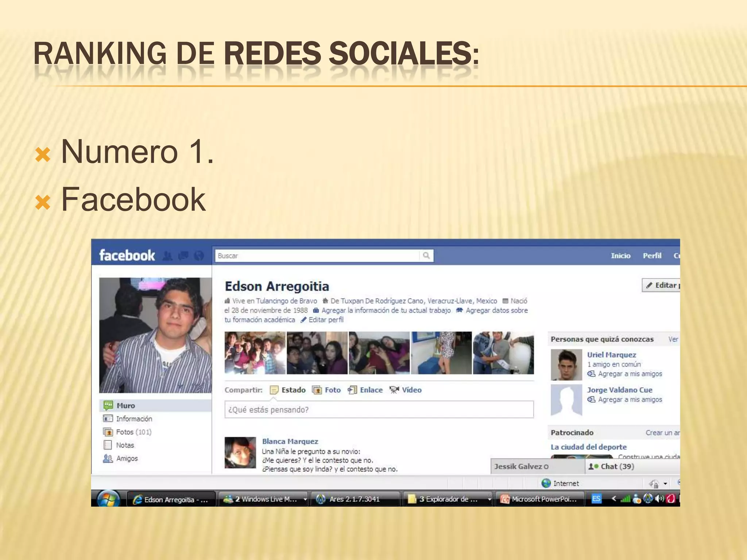
Task: Click Internet zone in status bar
Action: (560, 483)
